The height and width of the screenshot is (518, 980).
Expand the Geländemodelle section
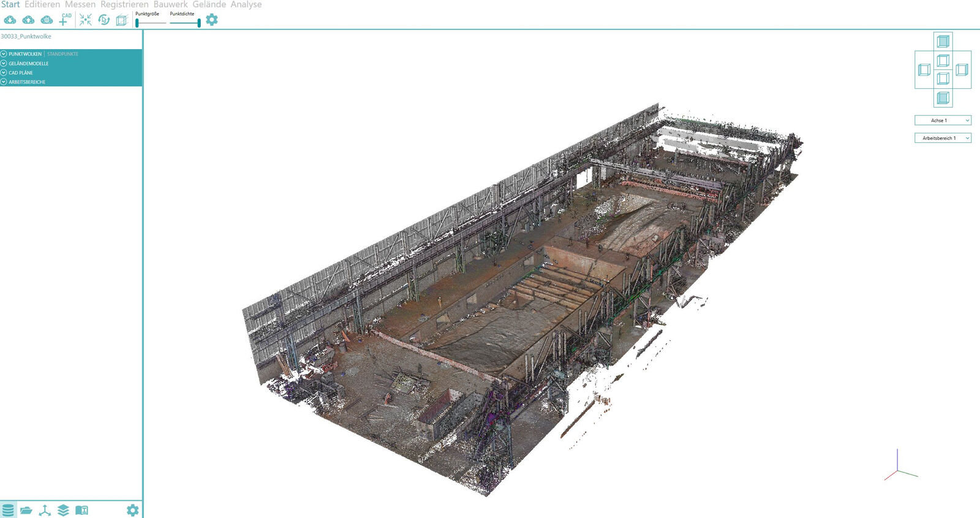point(28,63)
